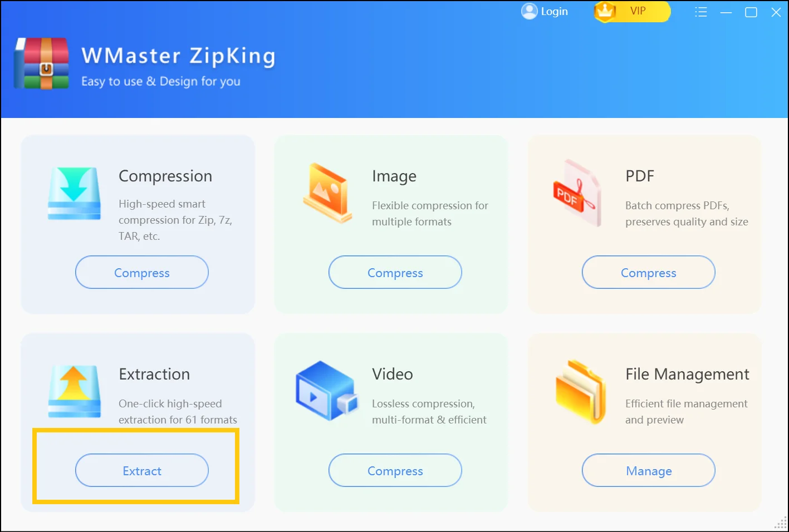Start extraction with the Extract button
This screenshot has height=532, width=789.
coord(142,470)
